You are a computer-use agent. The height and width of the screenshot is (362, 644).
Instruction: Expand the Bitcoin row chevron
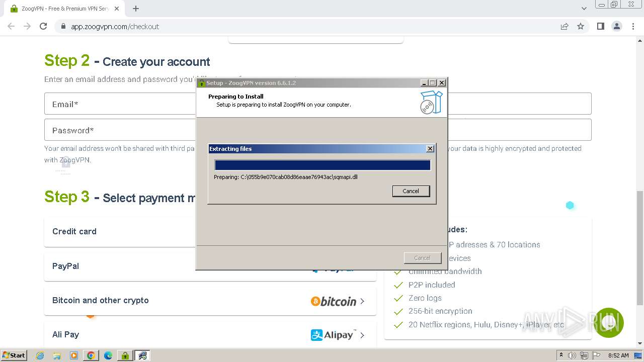click(362, 301)
